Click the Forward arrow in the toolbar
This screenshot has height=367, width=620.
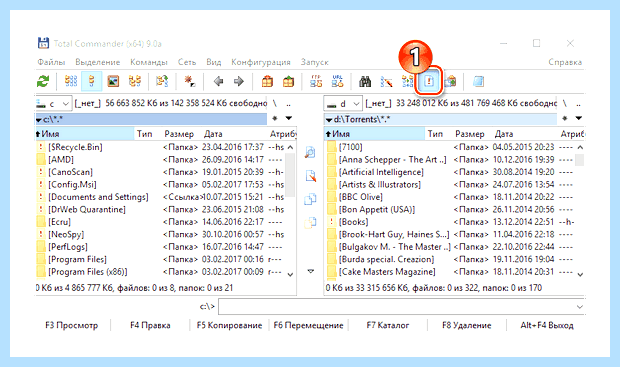pos(238,81)
